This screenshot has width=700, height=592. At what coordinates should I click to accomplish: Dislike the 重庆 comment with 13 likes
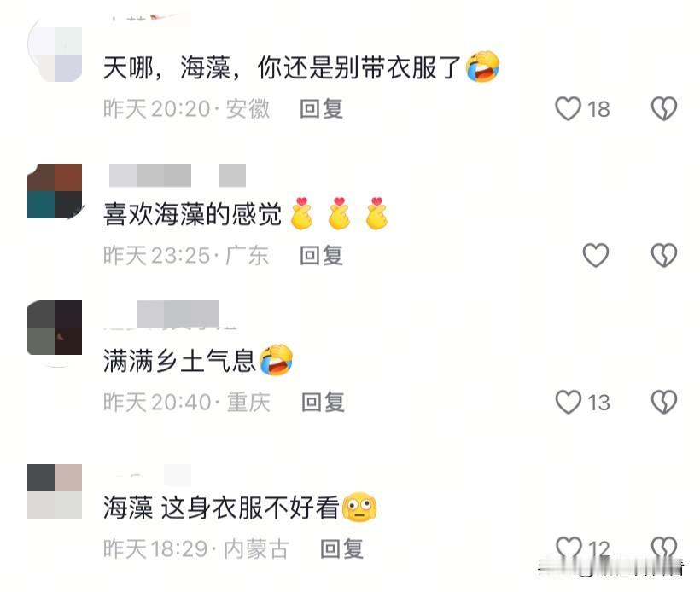point(664,402)
